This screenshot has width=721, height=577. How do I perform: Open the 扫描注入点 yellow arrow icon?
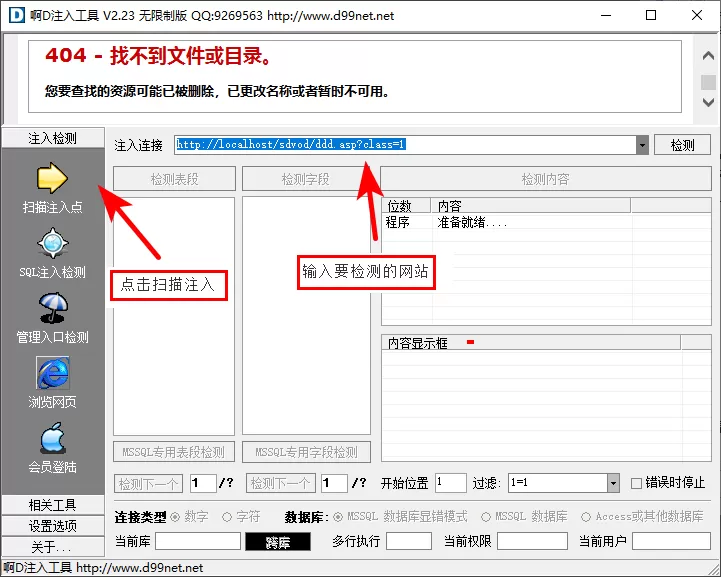point(52,178)
